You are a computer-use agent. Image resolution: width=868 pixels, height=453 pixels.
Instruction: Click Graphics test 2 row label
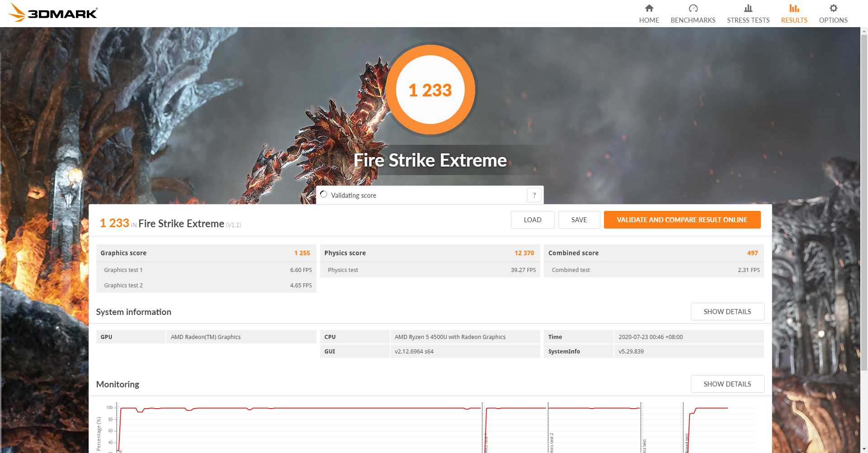pyautogui.click(x=123, y=286)
